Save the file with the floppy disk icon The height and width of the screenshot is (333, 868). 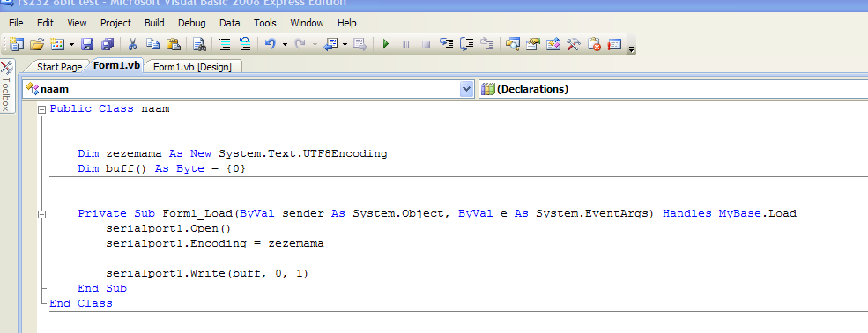pyautogui.click(x=87, y=44)
